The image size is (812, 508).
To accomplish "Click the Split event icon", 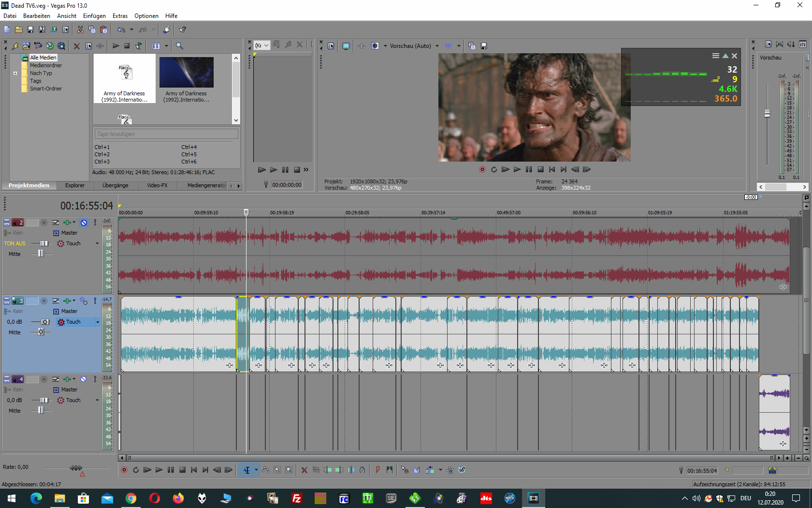I will (351, 470).
